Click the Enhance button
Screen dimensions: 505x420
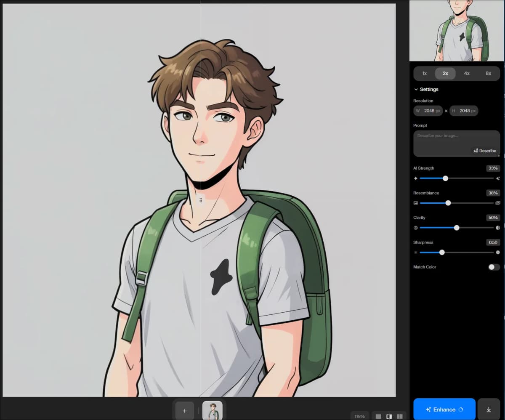point(444,409)
